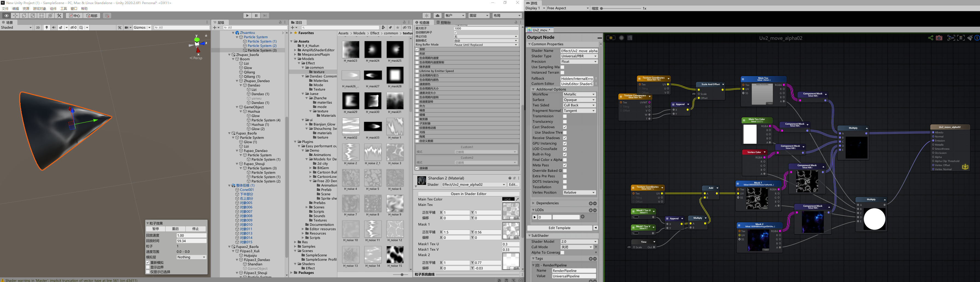Select the Rect transform tool
This screenshot has width=980, height=282.
click(x=42, y=16)
